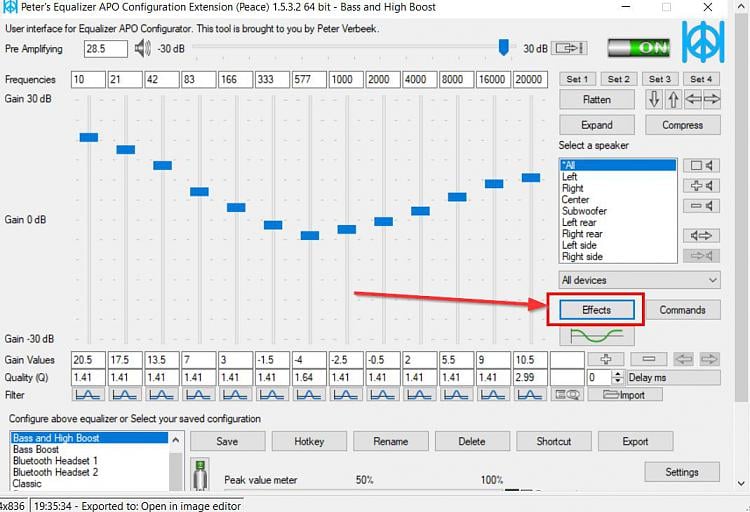Click the Flatten button

click(597, 100)
